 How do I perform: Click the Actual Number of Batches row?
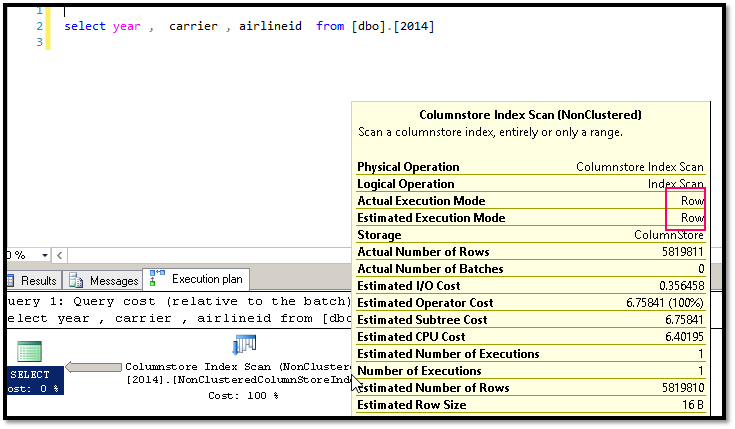pos(530,269)
